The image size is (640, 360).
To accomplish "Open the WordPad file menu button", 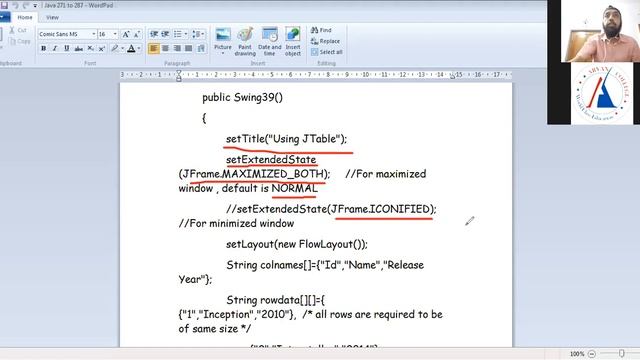I will (x=4, y=17).
